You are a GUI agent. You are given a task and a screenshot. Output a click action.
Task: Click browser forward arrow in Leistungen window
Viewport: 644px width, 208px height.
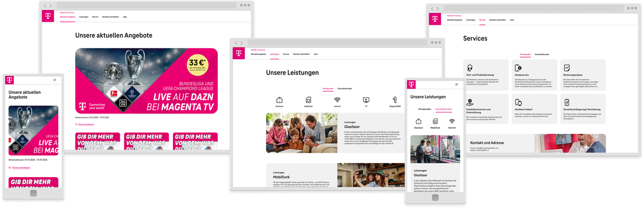coord(241,43)
